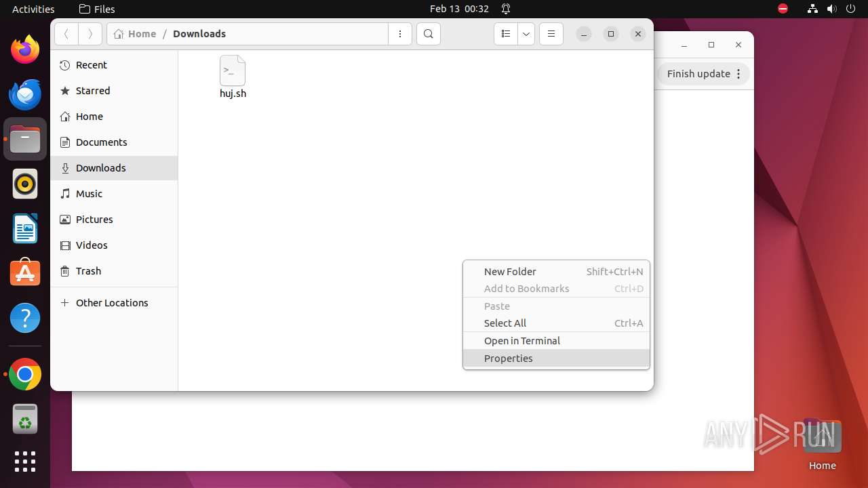Click the Home breadcrumb in path bar
This screenshot has height=488, width=868.
[x=135, y=34]
